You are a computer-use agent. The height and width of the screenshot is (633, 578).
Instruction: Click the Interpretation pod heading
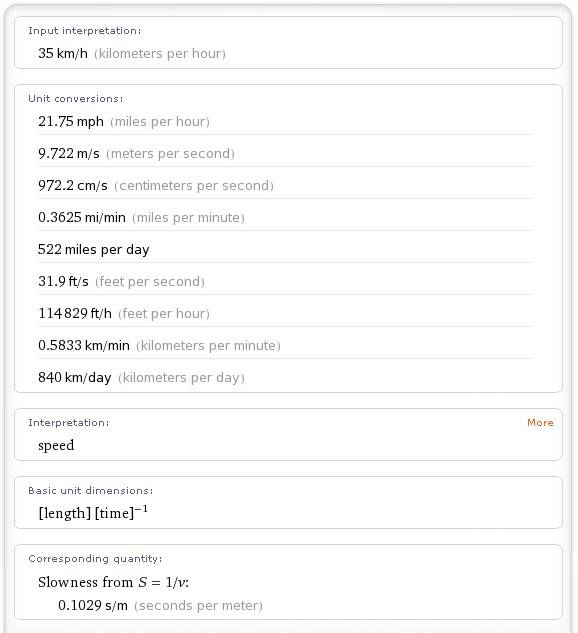pos(69,423)
